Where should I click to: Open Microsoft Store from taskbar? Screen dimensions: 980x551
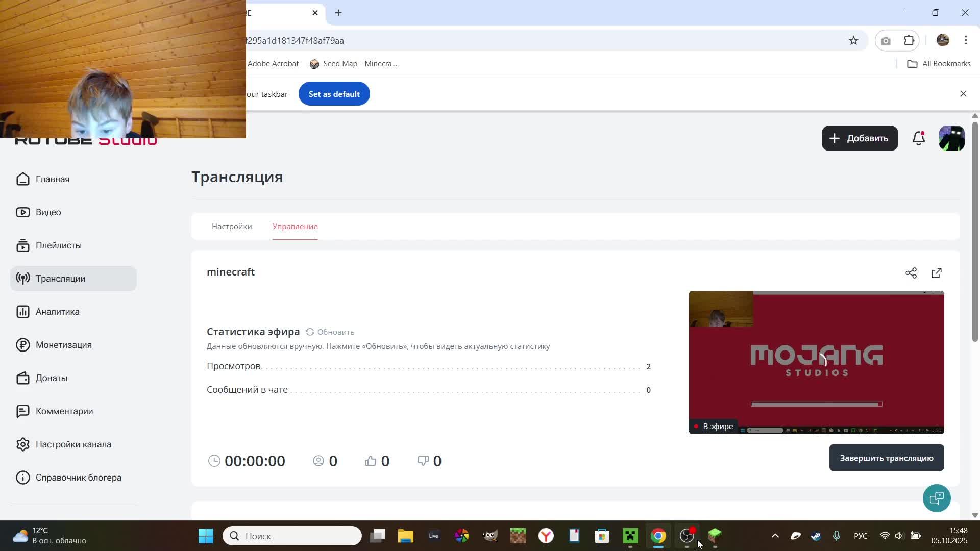click(x=602, y=536)
